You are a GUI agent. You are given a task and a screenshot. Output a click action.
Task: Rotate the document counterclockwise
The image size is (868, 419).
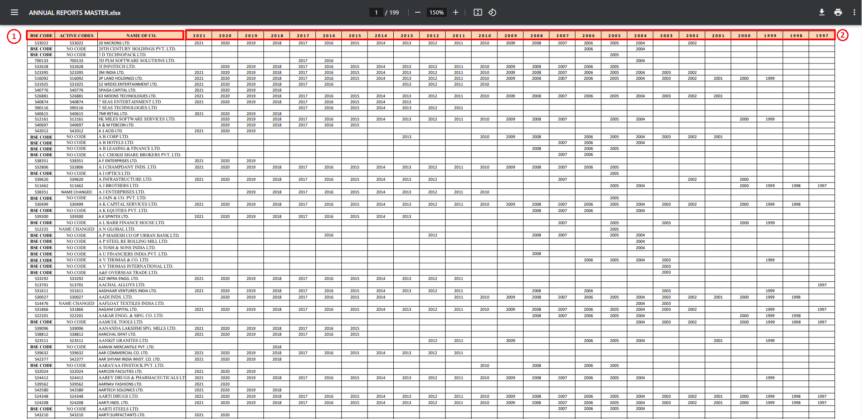[492, 12]
